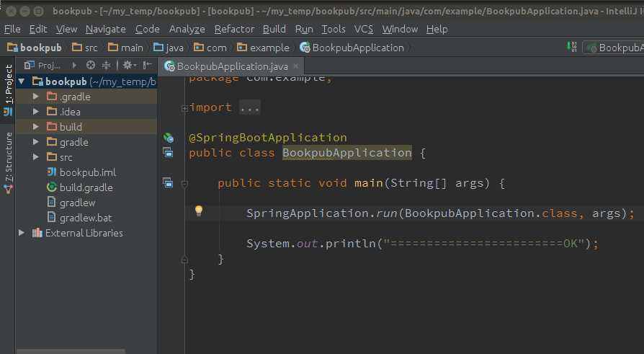Click the bookpub breadcrumb in navigation bar
Viewport: 644px width, 354px height.
[x=35, y=48]
